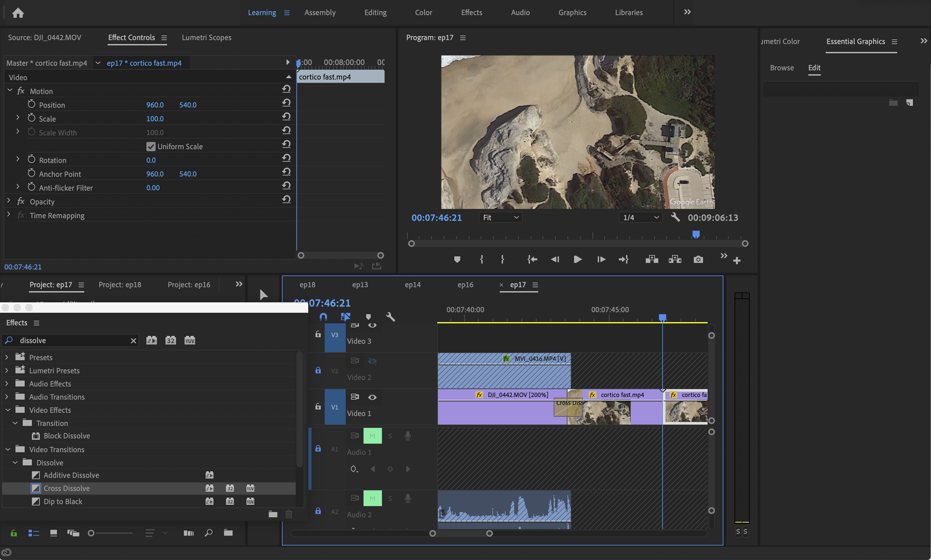
Task: Open the Fit zoom level dropdown
Action: pos(500,217)
